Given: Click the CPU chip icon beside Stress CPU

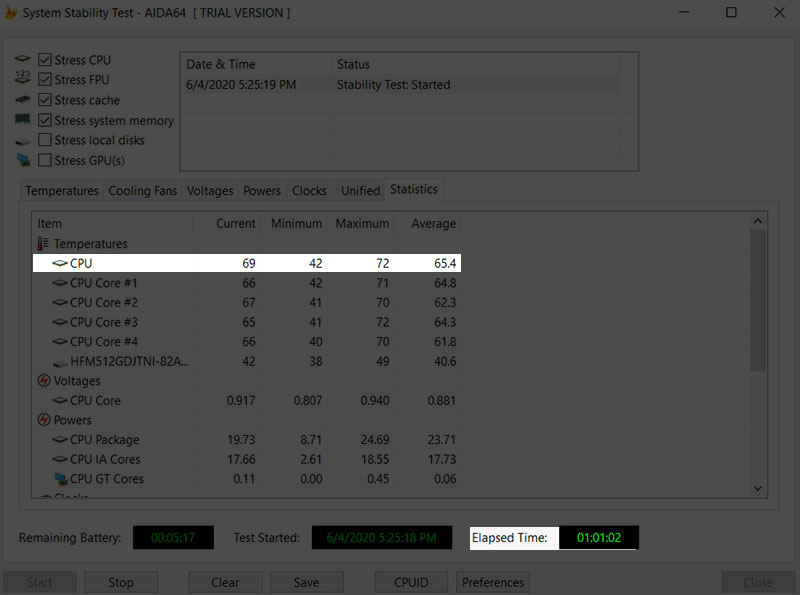Looking at the screenshot, I should (x=22, y=59).
